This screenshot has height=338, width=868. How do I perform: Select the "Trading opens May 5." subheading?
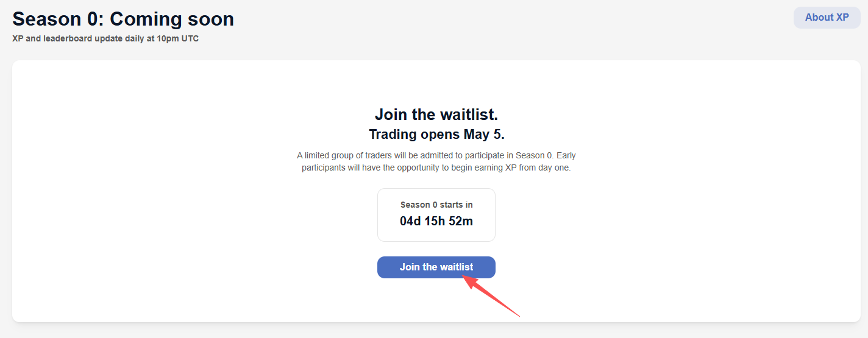[436, 134]
